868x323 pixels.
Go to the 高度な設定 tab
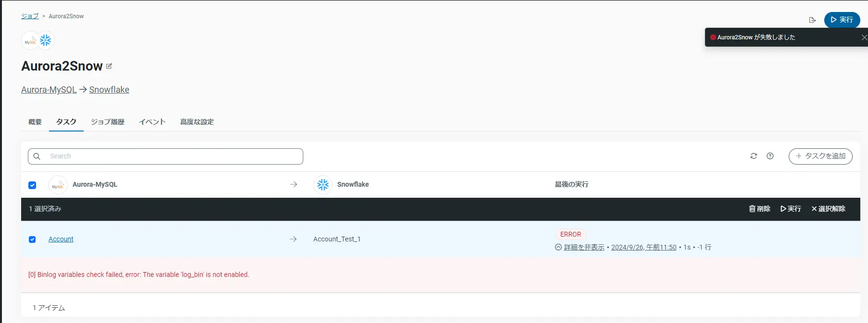click(197, 122)
